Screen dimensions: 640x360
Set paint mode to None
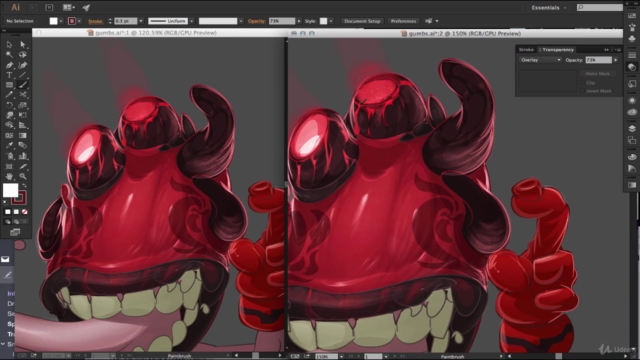[x=24, y=212]
